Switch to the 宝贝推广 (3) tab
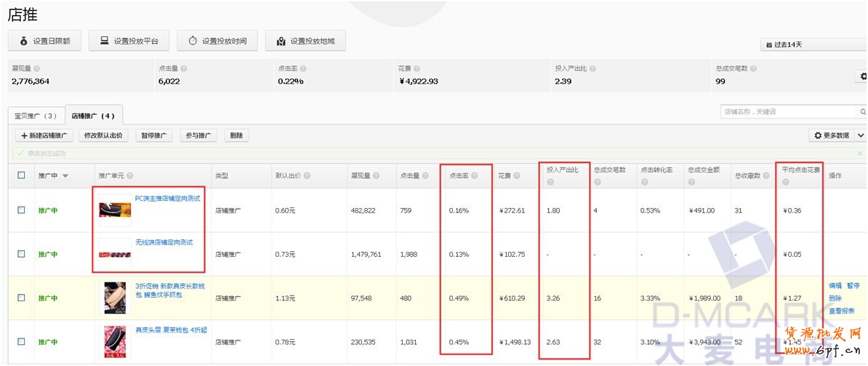This screenshot has height=366, width=868. pos(36,116)
